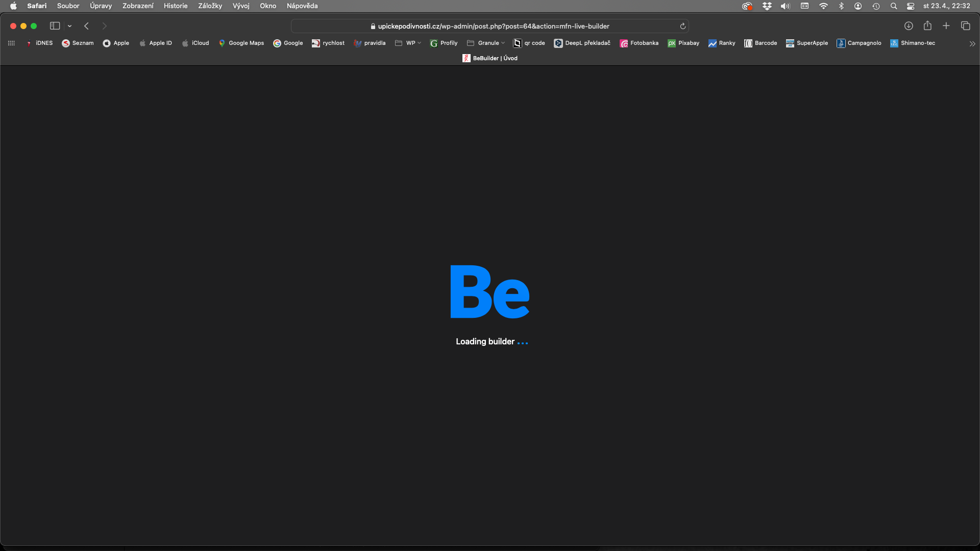Open the keyboard input menu bar icon
Image resolution: width=980 pixels, height=551 pixels.
(x=804, y=6)
